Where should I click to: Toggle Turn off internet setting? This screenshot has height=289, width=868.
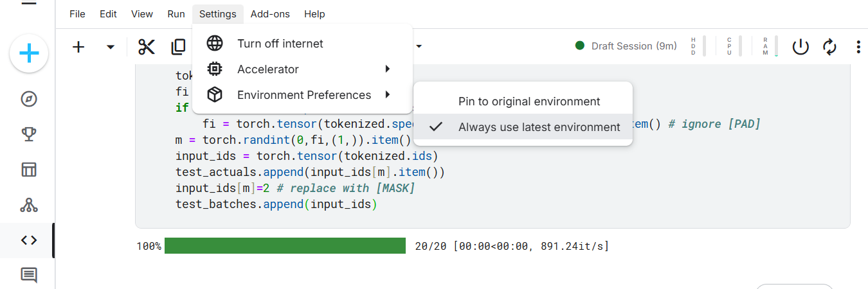pos(280,44)
